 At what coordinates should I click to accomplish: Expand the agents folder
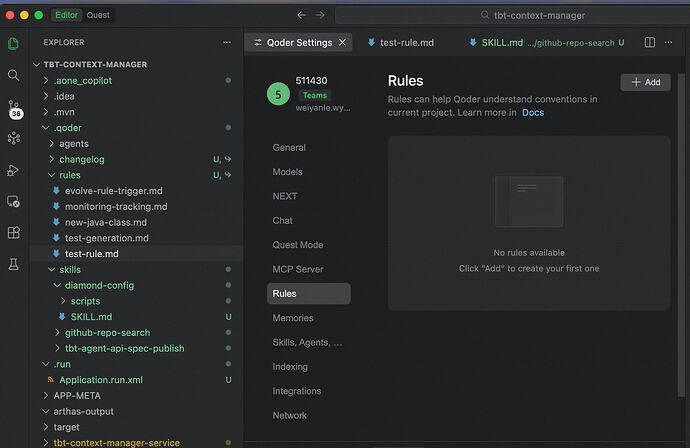coord(51,143)
